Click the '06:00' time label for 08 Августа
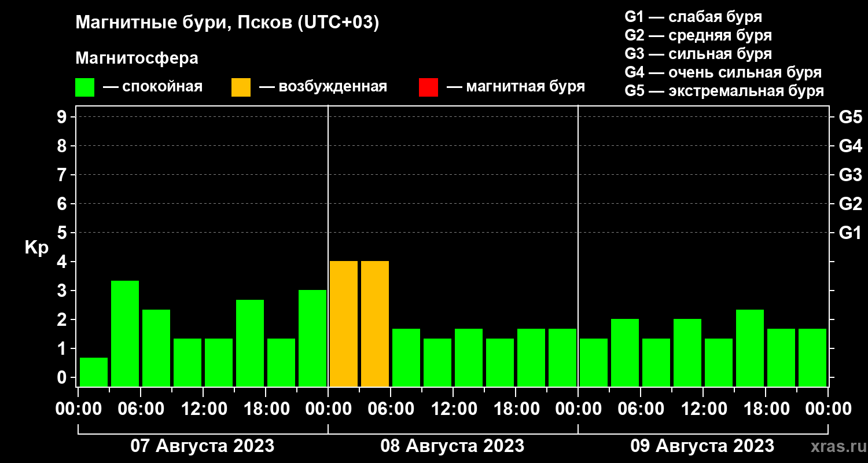 tap(390, 409)
